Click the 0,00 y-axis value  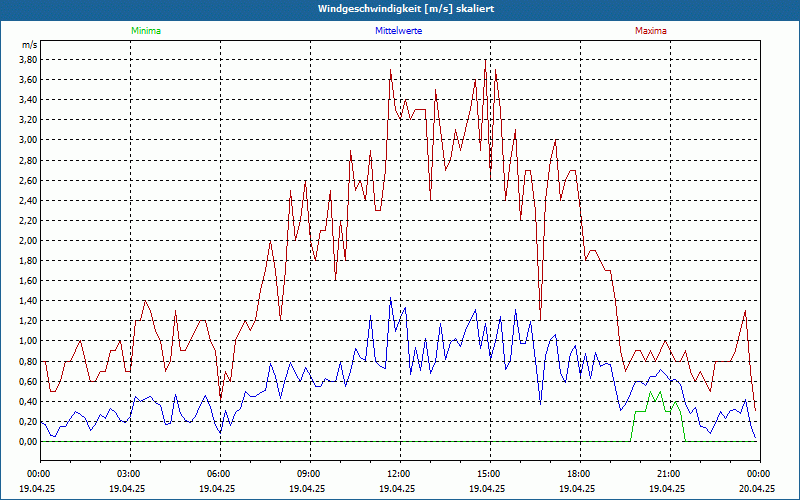28,442
